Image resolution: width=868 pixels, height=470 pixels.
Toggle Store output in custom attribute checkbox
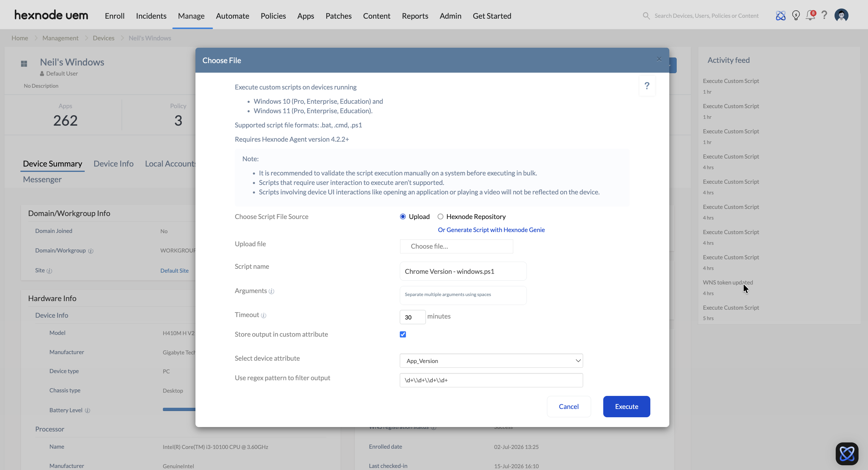click(403, 335)
